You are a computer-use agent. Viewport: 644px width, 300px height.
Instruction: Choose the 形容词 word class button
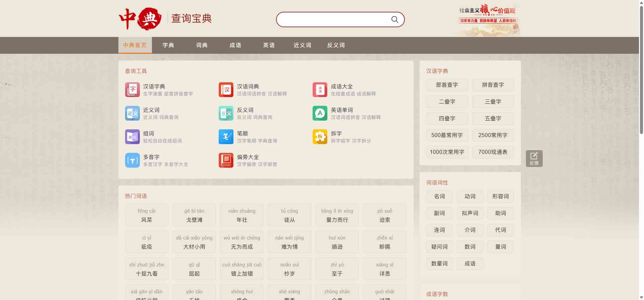pyautogui.click(x=500, y=197)
